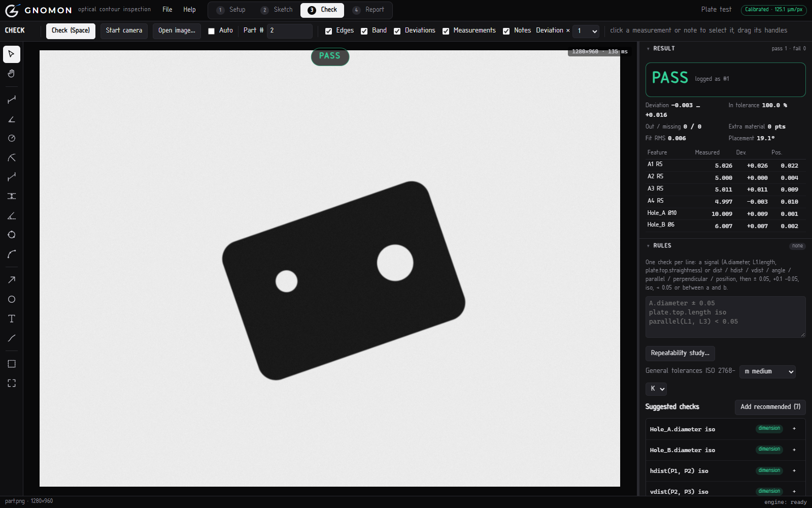Add the Hole_A.diameter iso suggested check
Viewport: 812px width, 508px height.
tap(794, 429)
